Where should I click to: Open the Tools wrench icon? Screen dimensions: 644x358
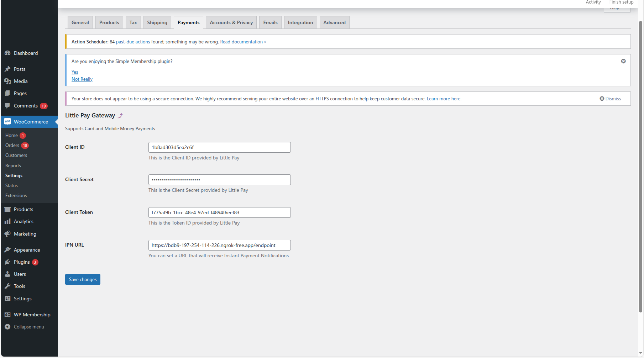tap(8, 286)
